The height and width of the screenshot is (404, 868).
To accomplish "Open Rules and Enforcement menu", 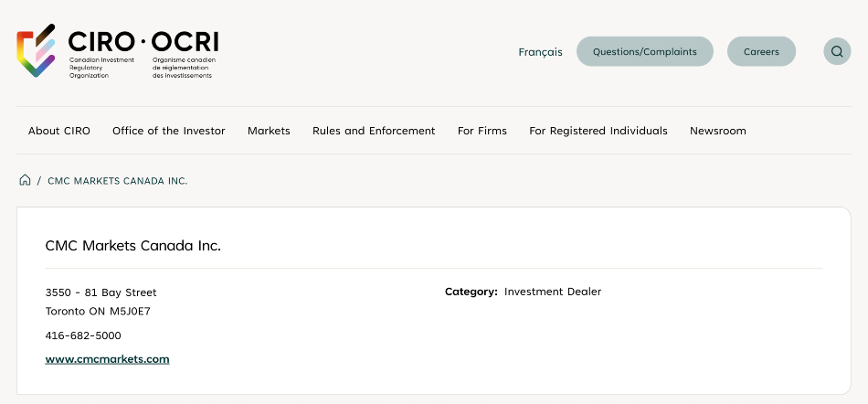I will (x=374, y=131).
